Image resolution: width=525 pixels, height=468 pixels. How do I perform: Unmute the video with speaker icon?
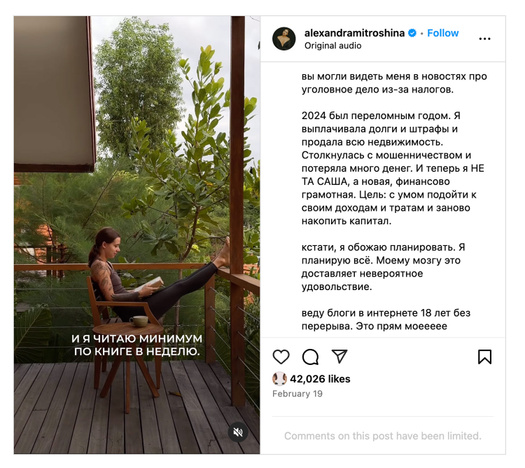[238, 432]
